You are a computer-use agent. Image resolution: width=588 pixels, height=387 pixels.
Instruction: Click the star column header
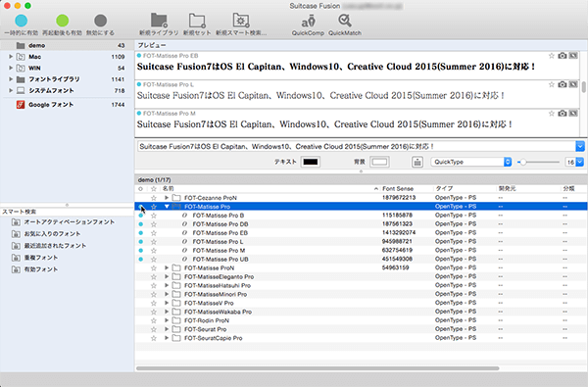tap(154, 189)
